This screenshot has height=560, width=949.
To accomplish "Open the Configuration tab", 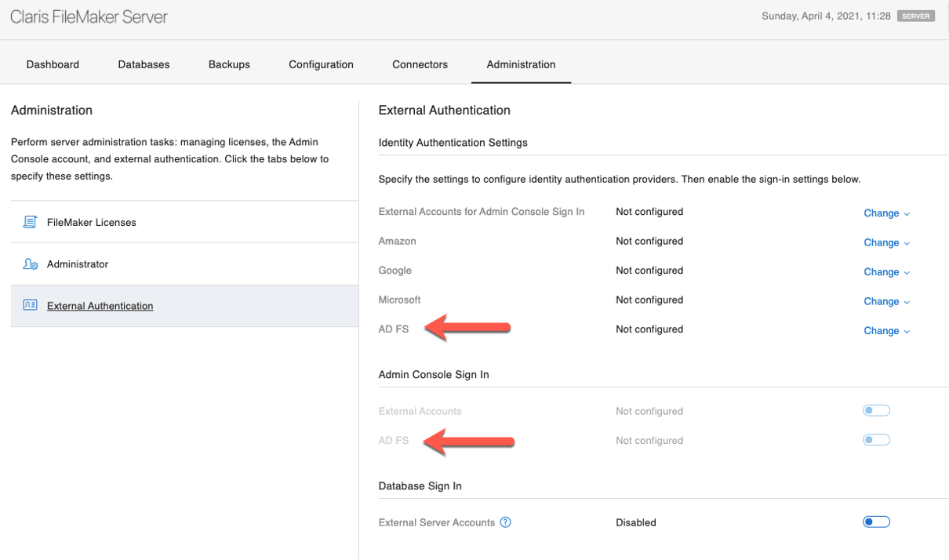I will [321, 64].
